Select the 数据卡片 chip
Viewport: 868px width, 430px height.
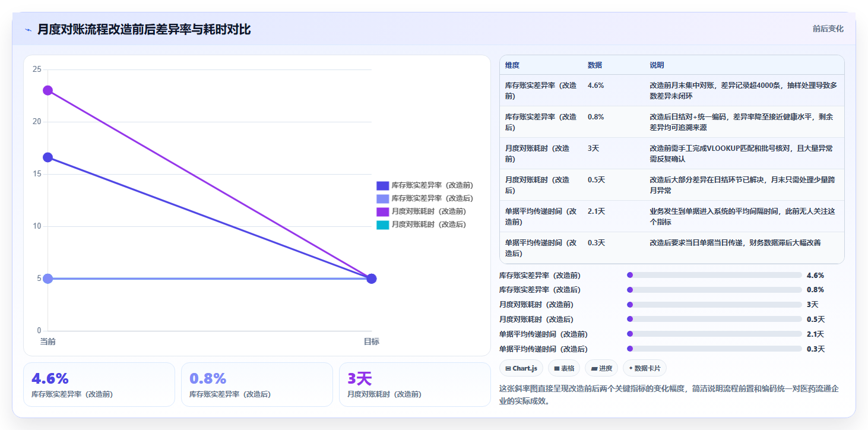(644, 368)
